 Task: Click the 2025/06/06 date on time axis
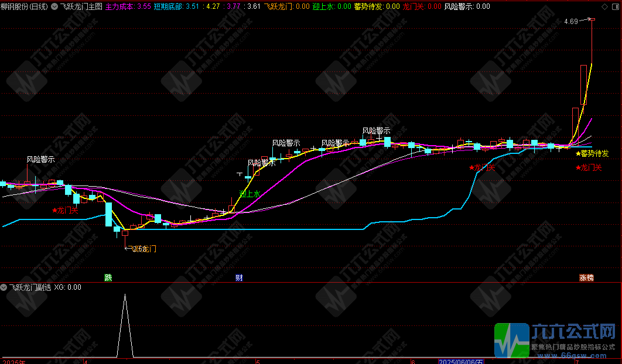(460, 360)
